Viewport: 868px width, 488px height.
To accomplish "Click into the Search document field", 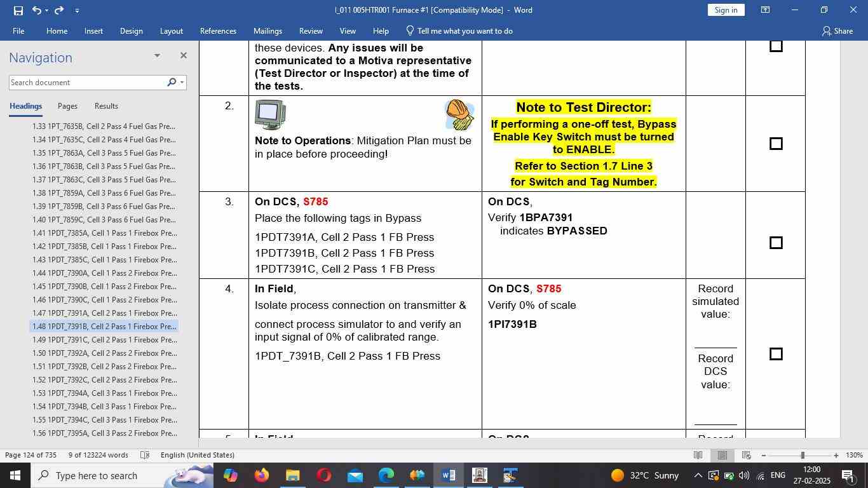I will pyautogui.click(x=87, y=83).
